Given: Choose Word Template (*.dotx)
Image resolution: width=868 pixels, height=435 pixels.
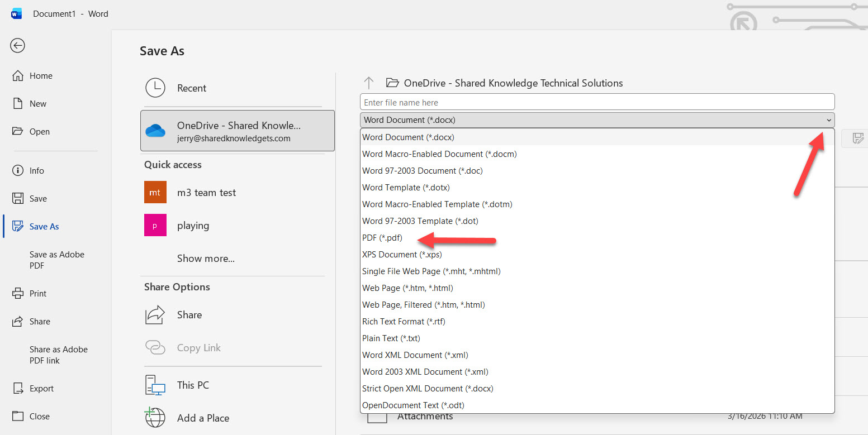Looking at the screenshot, I should pyautogui.click(x=597, y=188).
